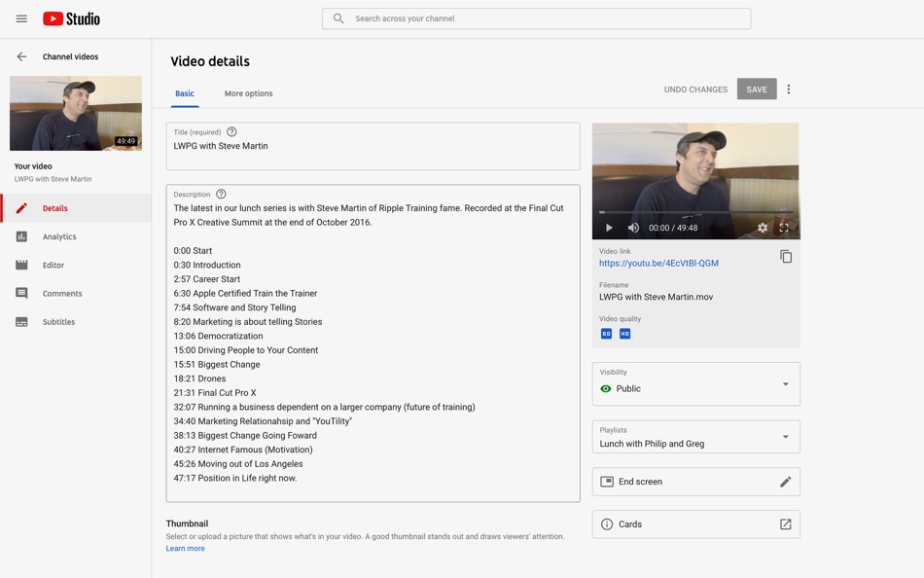Click '6:30 Apple Certified Train the Trainer'
The width and height of the screenshot is (924, 578).
(245, 293)
